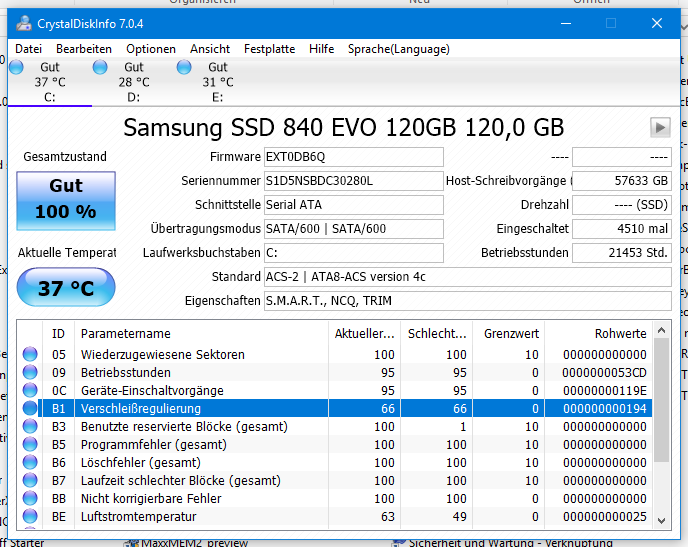Select row Programmfehler (gesamt)
Viewport: 688px width, 547px height.
335,444
